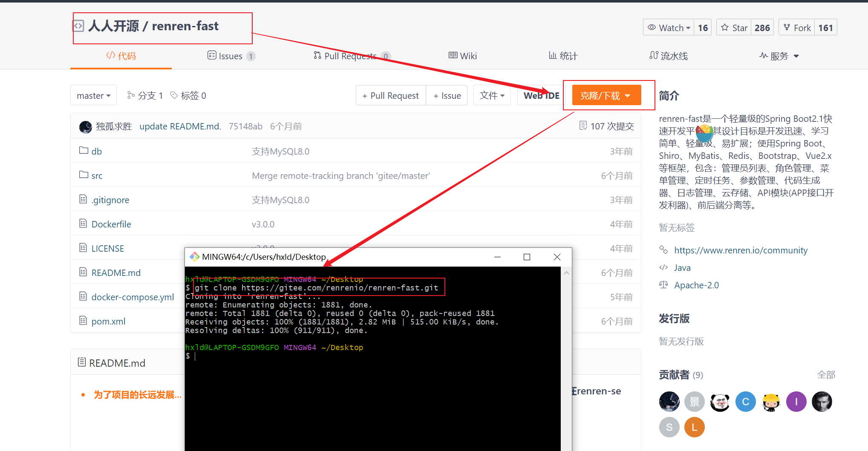Screen dimensions: 868x451
Task: Click the link icon beside renren.io community
Action: [663, 250]
